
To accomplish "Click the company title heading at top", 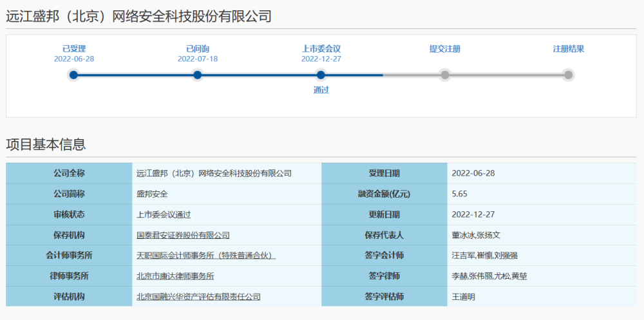I will pos(138,16).
